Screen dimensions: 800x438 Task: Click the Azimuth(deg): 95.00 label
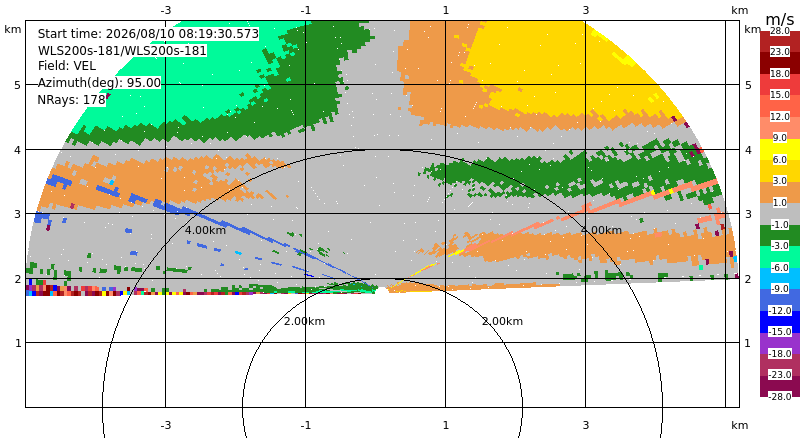(99, 83)
